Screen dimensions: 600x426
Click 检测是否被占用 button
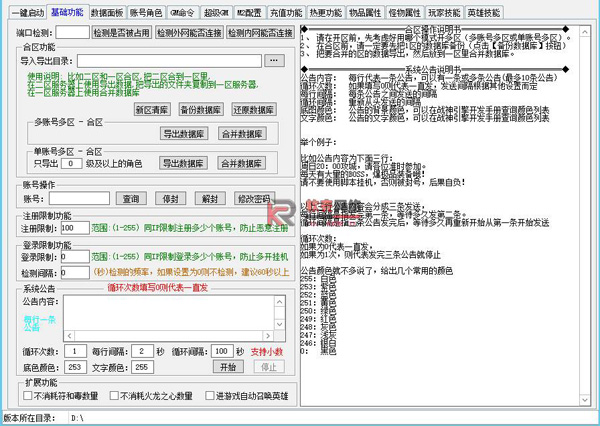click(x=122, y=33)
